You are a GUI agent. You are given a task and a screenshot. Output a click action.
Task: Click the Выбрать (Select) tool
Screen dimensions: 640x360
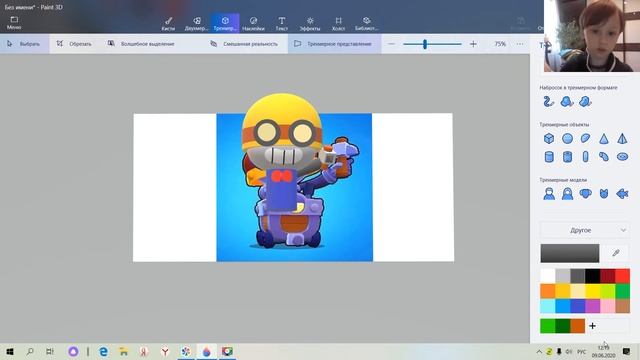tap(24, 44)
